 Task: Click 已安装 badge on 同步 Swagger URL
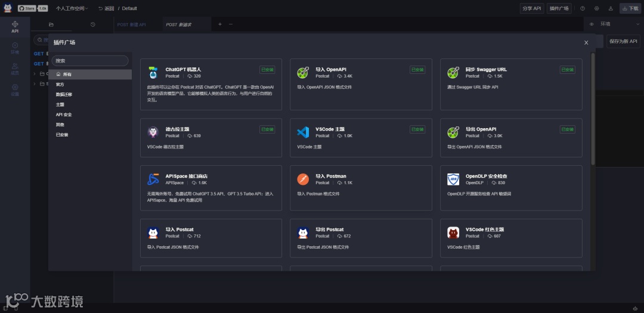567,70
